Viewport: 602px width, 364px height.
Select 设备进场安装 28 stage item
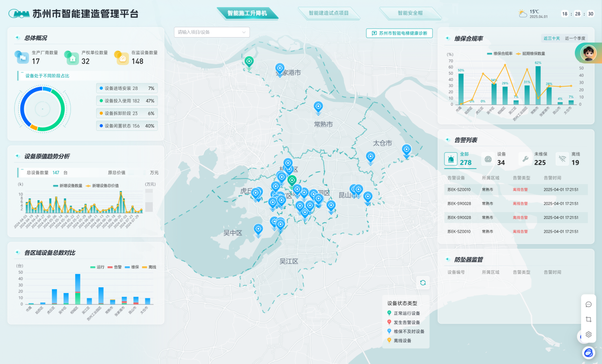(x=127, y=89)
